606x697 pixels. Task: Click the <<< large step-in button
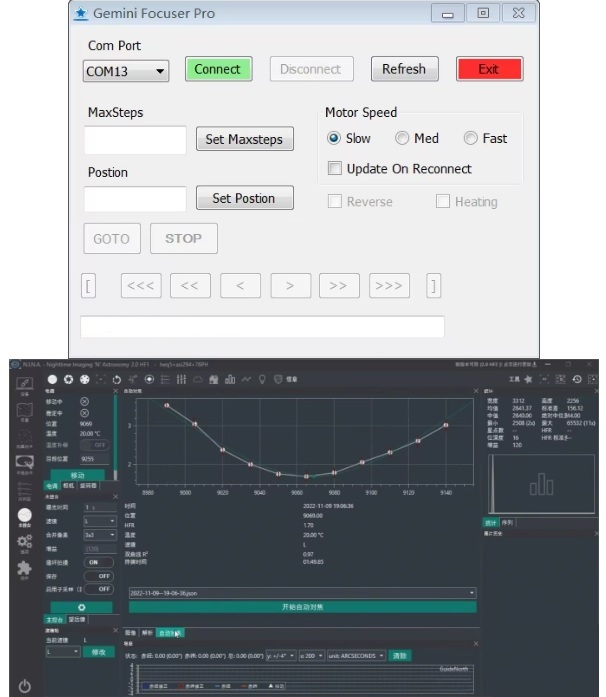tap(141, 285)
